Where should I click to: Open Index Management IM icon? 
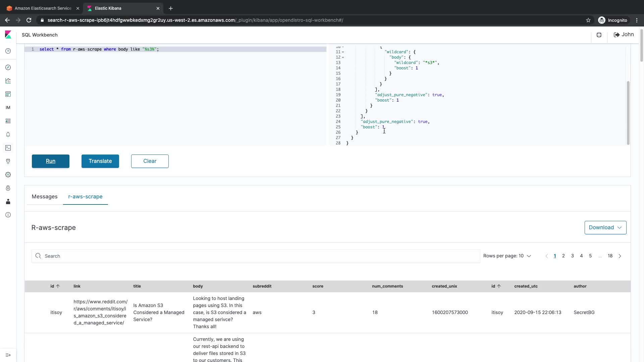[8, 108]
